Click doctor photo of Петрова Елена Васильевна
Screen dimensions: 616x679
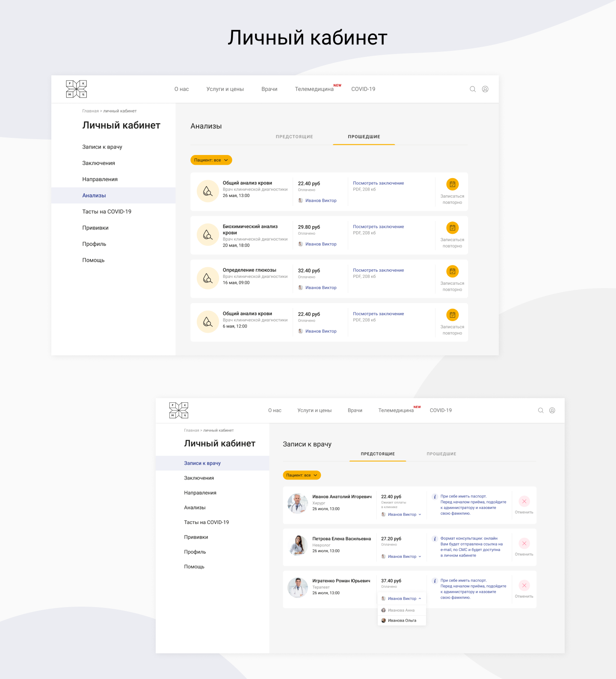298,545
